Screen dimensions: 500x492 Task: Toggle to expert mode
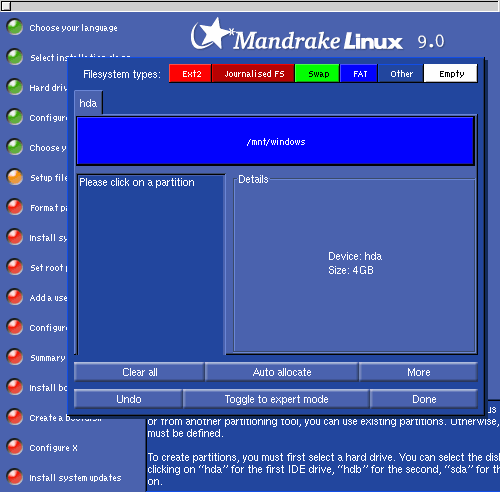point(276,399)
